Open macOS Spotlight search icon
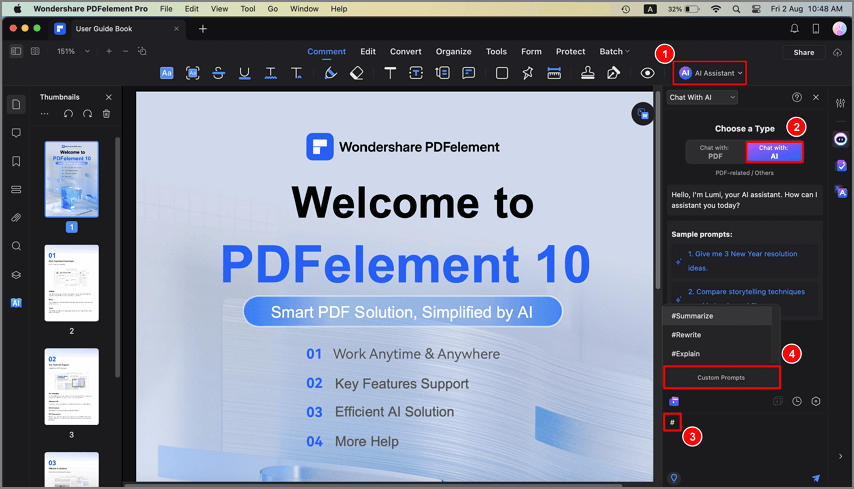Viewport: 854px width, 489px height. coord(736,9)
